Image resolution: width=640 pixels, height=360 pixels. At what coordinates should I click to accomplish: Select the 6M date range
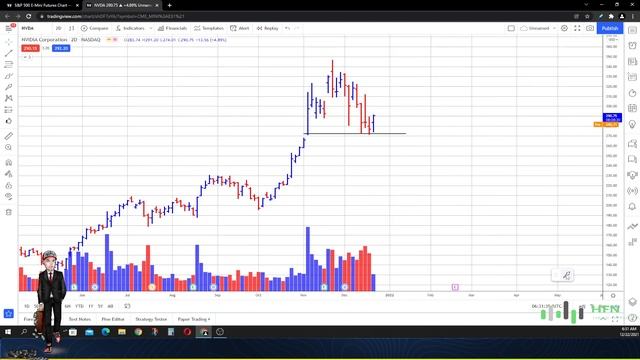click(68, 306)
